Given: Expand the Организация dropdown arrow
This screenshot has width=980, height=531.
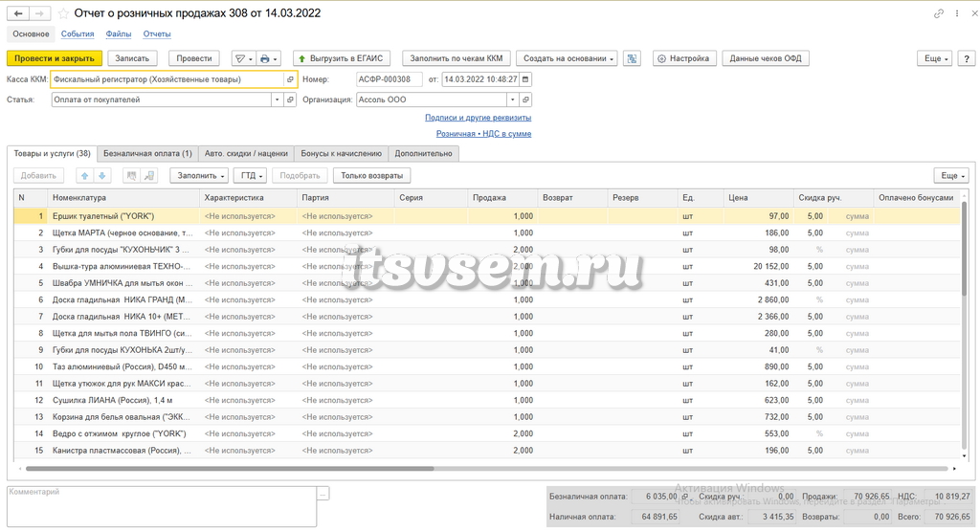Looking at the screenshot, I should coord(513,100).
